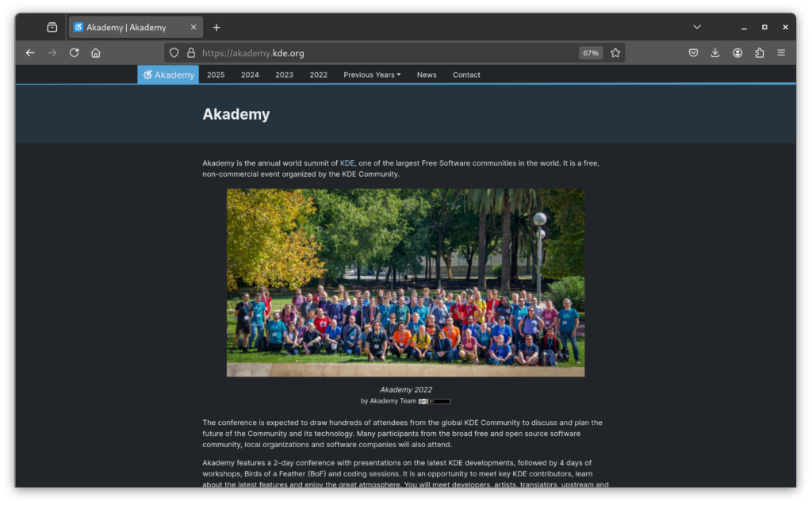Open the list all tabs chevron

pyautogui.click(x=697, y=27)
